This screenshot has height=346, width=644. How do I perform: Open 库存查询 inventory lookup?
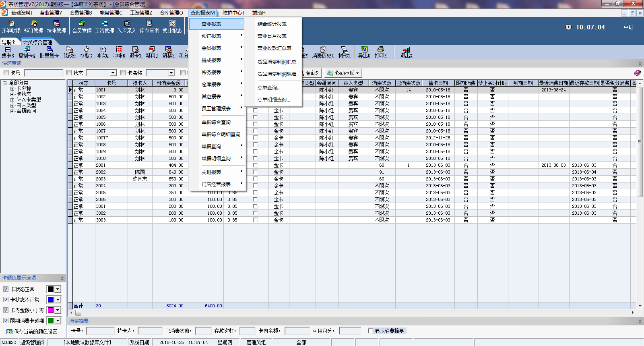tap(149, 27)
